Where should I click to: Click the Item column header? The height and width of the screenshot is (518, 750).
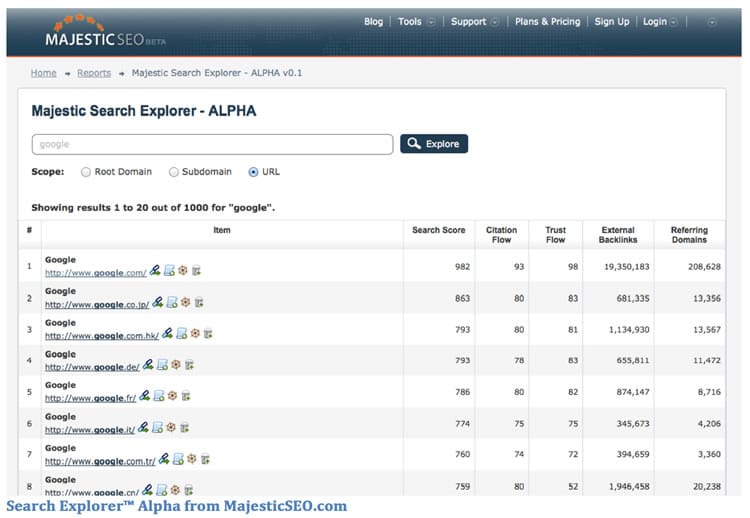click(222, 230)
